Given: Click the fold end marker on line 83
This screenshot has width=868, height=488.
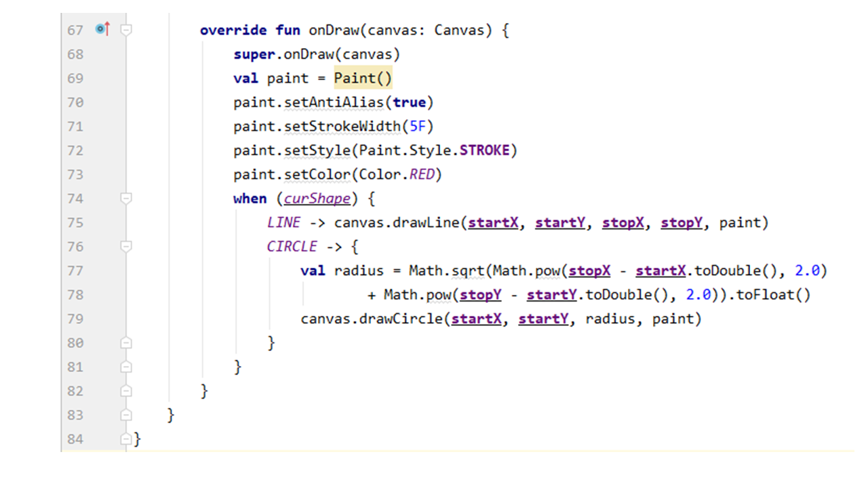Looking at the screenshot, I should (x=125, y=415).
